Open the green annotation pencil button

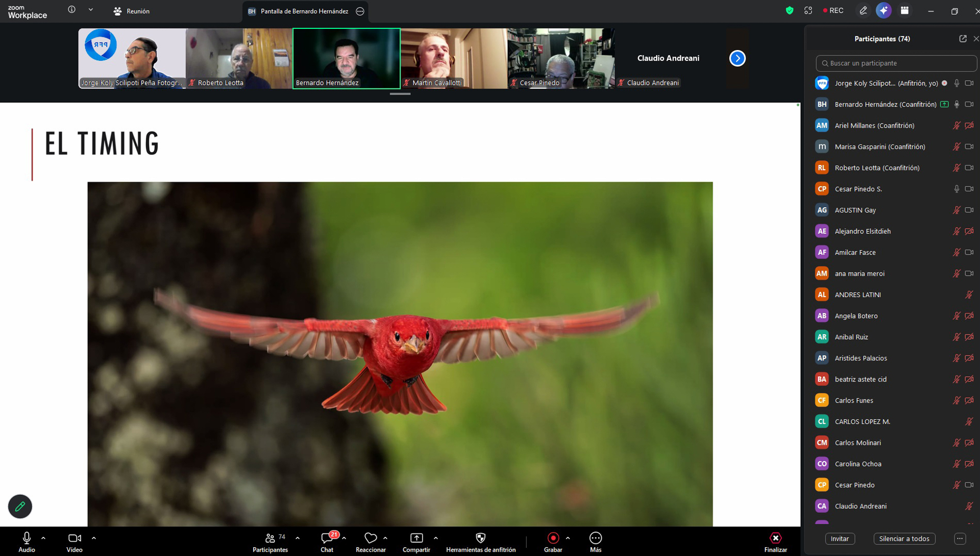point(20,506)
